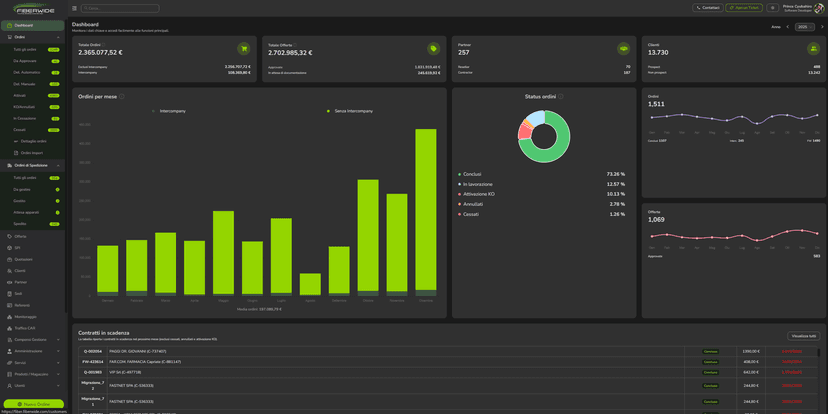
Task: Click the info icon beside Ordini per mese
Action: pos(122,97)
